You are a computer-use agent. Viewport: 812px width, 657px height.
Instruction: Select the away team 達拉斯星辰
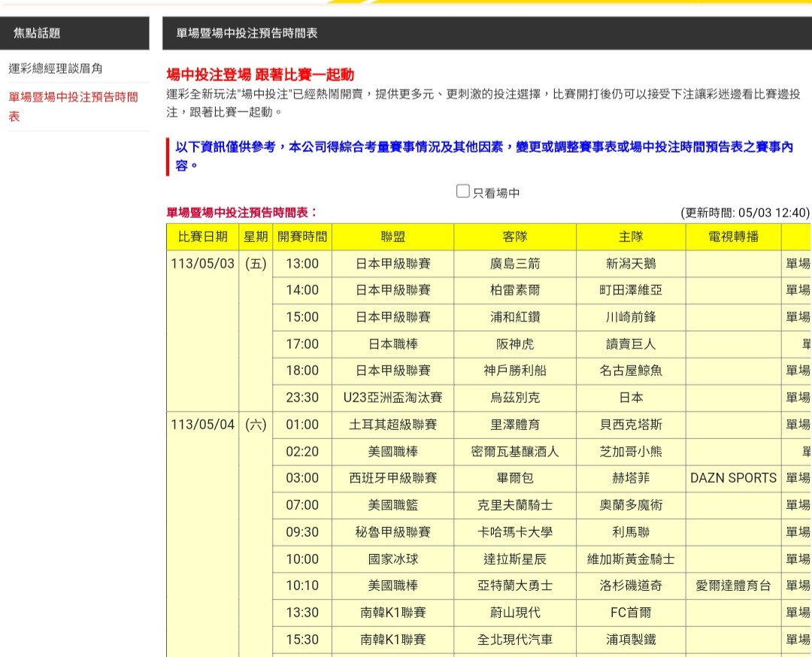pyautogui.click(x=515, y=559)
